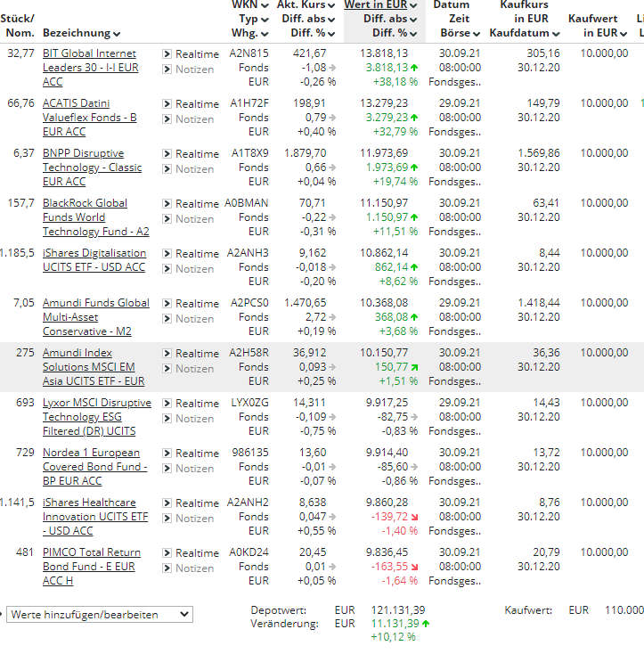
Task: Sort by Wert in EUR header
Action: click(x=380, y=4)
